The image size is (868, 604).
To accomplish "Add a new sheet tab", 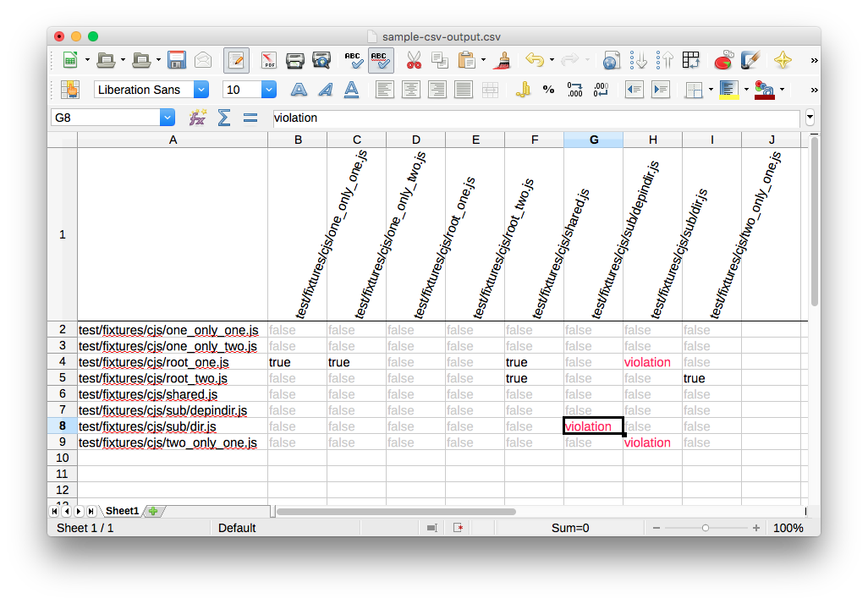I will pyautogui.click(x=153, y=511).
